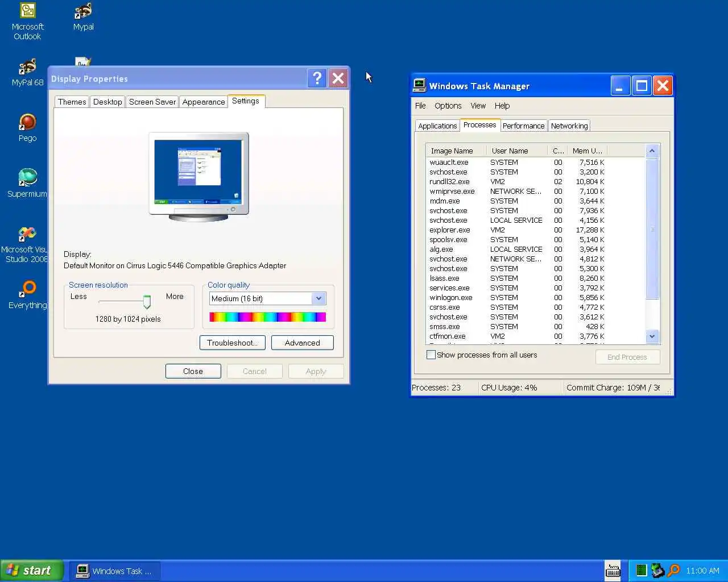This screenshot has height=582, width=728.
Task: Click the Troubleshoot... button
Action: [x=233, y=343]
